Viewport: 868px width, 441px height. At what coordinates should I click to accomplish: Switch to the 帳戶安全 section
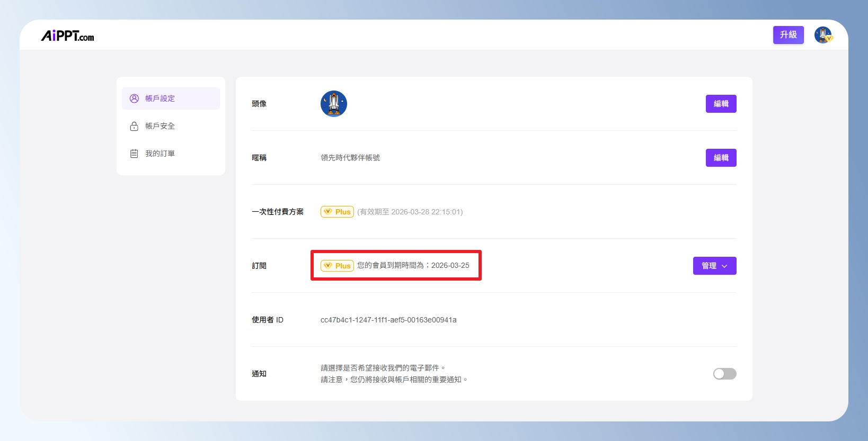(160, 126)
